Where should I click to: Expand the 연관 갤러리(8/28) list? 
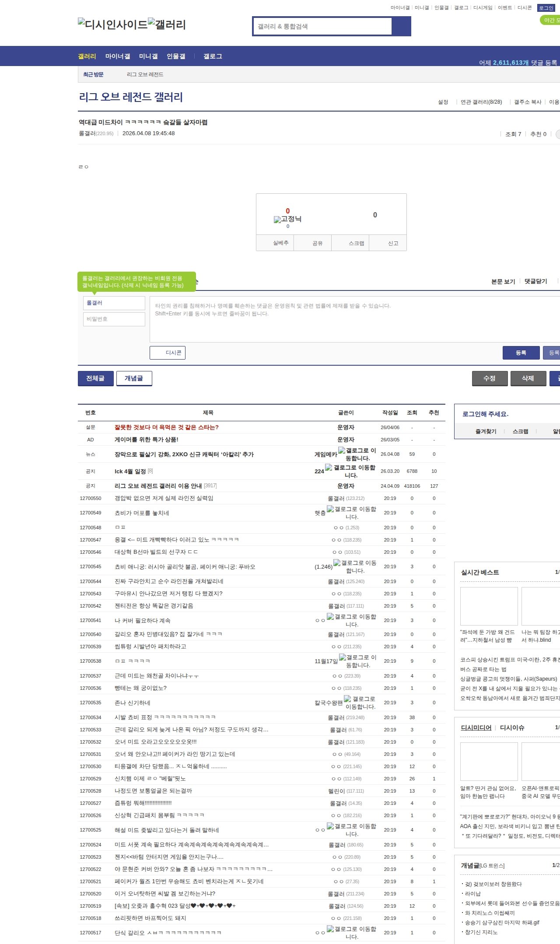pos(481,102)
